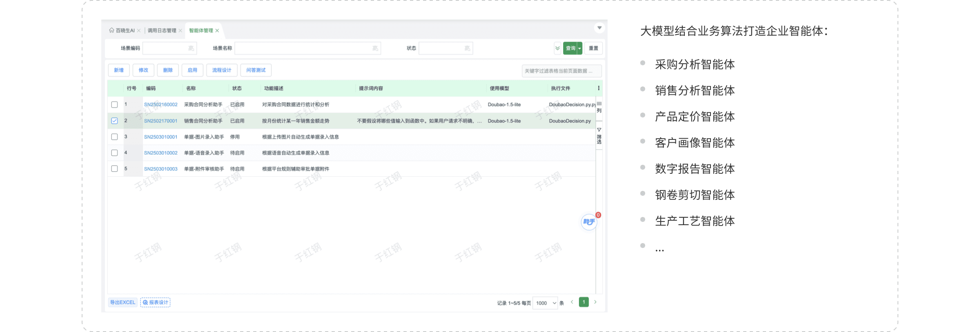Expand the tab list dropdown at top right

(599, 28)
